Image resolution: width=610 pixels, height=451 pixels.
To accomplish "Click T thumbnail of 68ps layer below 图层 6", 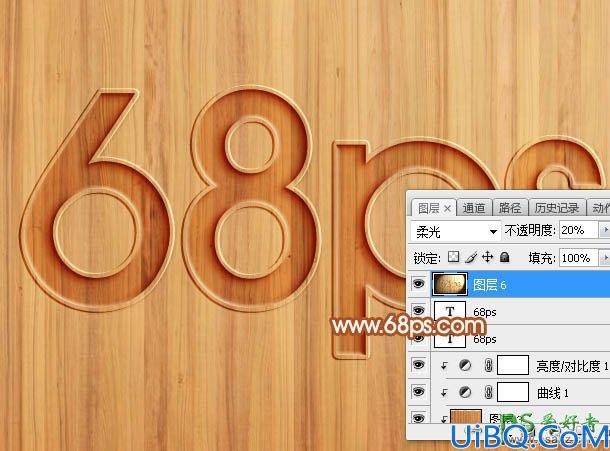I will click(x=450, y=311).
